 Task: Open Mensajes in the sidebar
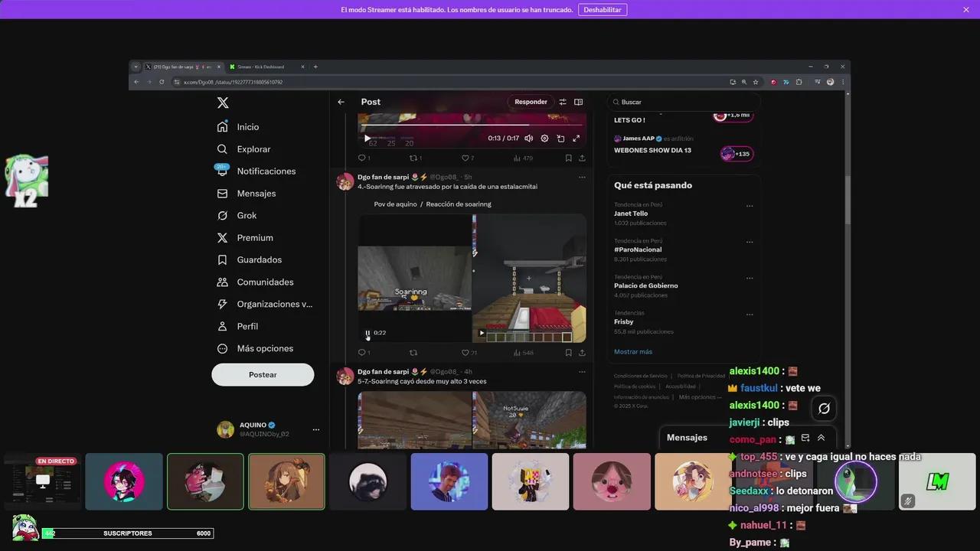[x=247, y=194]
